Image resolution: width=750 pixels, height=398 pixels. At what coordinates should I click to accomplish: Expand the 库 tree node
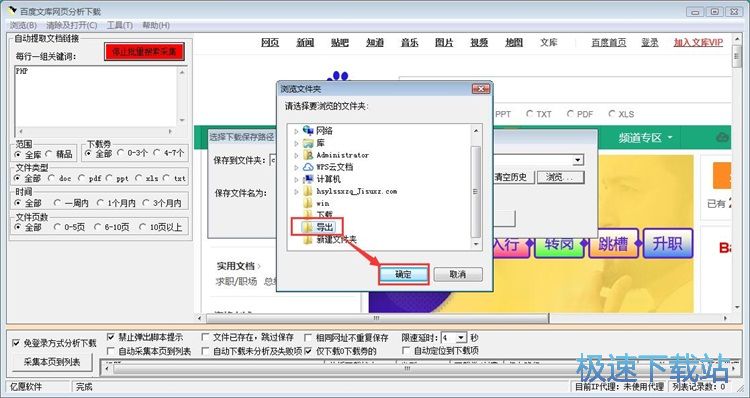(x=296, y=143)
